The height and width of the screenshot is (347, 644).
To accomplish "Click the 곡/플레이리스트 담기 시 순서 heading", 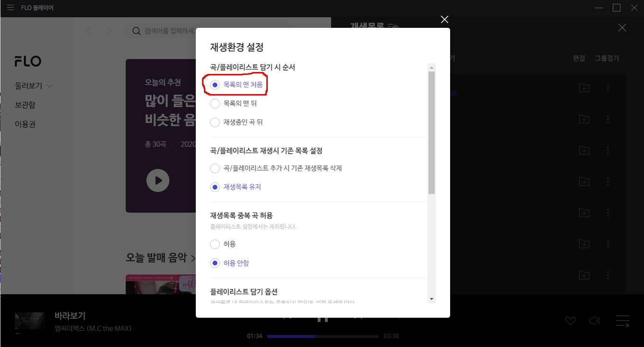I will (252, 67).
